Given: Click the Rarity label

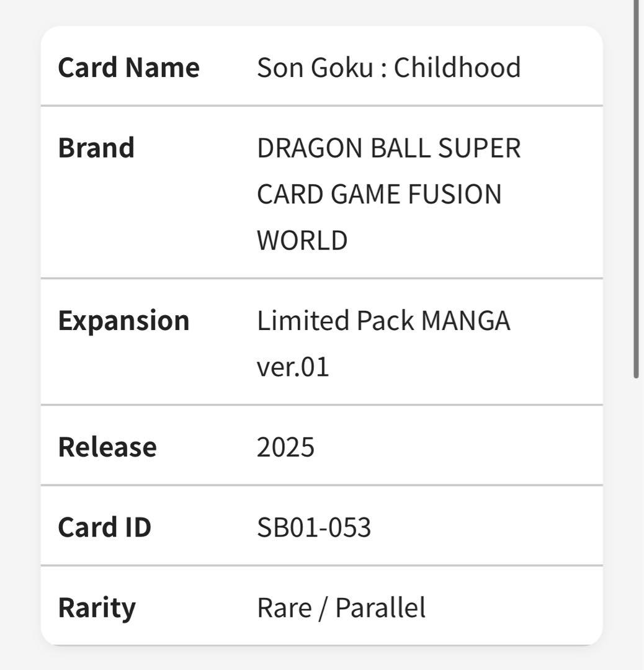Looking at the screenshot, I should pos(96,607).
